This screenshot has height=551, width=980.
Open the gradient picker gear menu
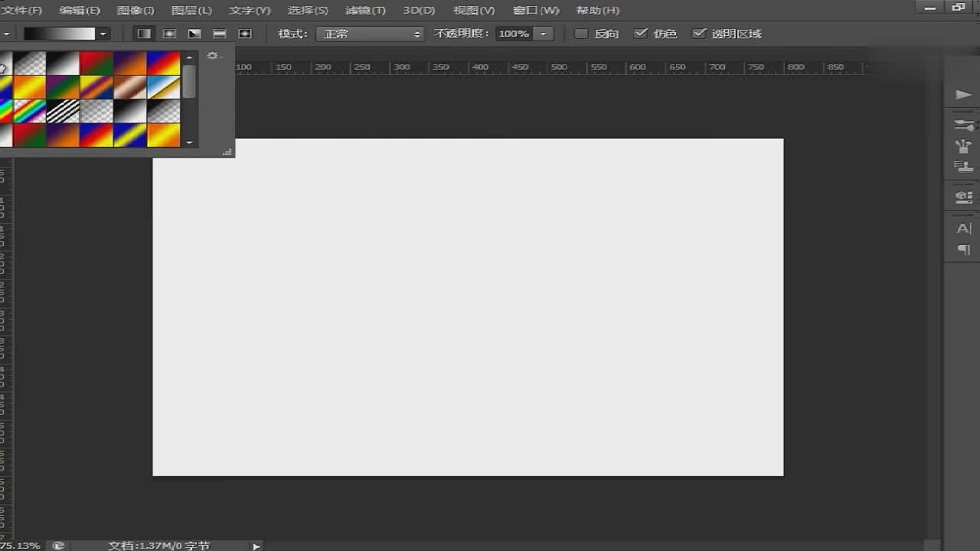[x=214, y=56]
